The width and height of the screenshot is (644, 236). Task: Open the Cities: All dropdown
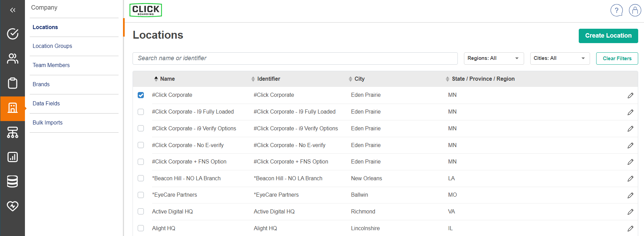[x=559, y=58]
